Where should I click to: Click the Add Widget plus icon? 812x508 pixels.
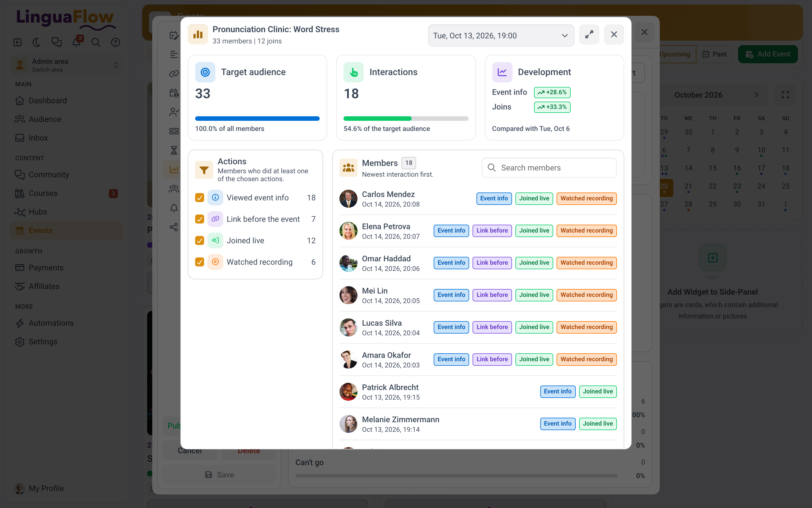pos(712,258)
